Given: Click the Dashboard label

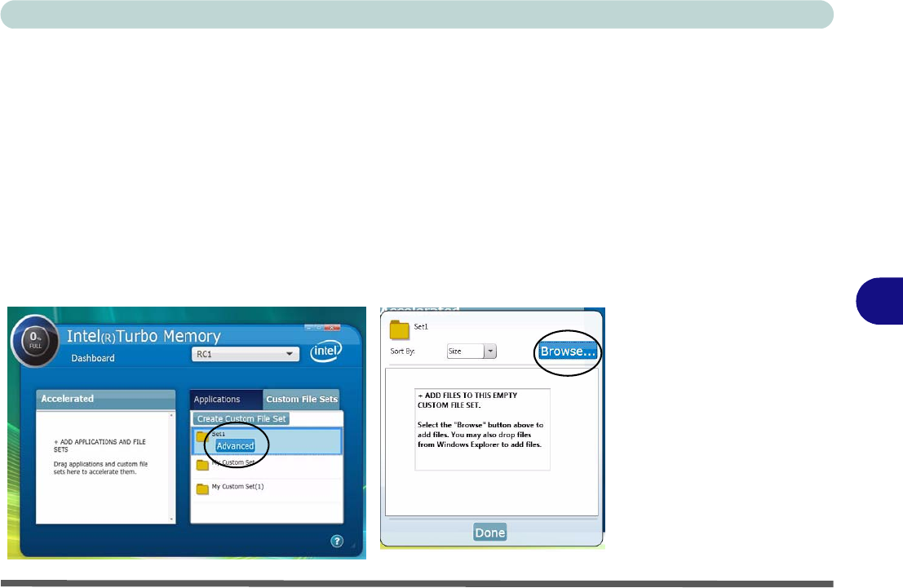Looking at the screenshot, I should 93,358.
